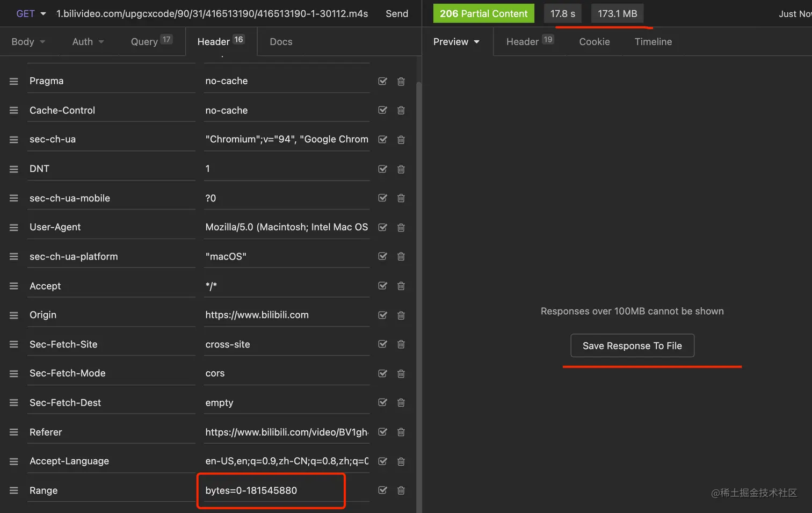The width and height of the screenshot is (812, 513).
Task: Send the request
Action: (x=397, y=13)
